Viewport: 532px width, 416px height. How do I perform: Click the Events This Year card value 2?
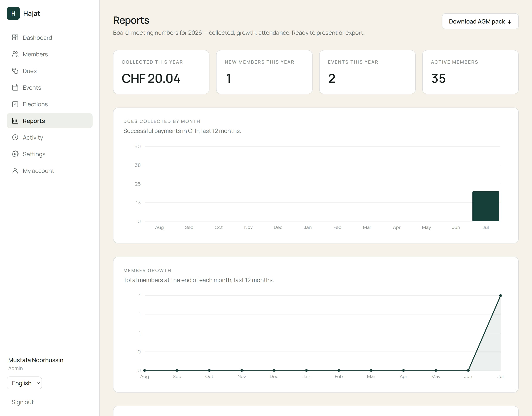(331, 78)
